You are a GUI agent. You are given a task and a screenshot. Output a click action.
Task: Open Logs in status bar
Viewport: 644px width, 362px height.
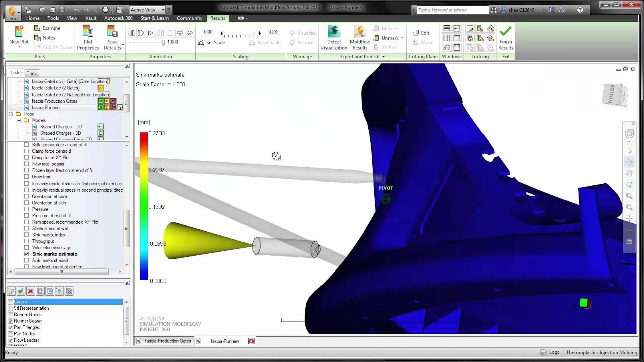[550, 353]
